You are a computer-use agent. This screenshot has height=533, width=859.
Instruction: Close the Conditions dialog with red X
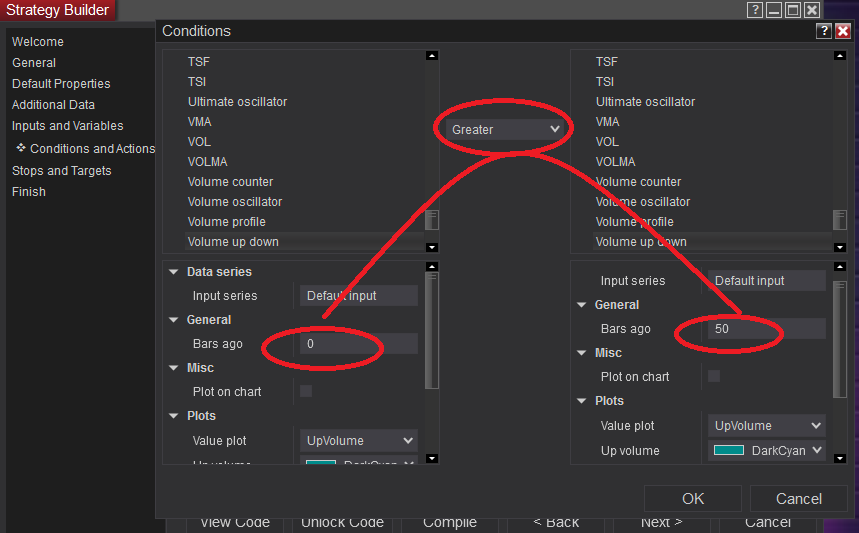tap(843, 31)
